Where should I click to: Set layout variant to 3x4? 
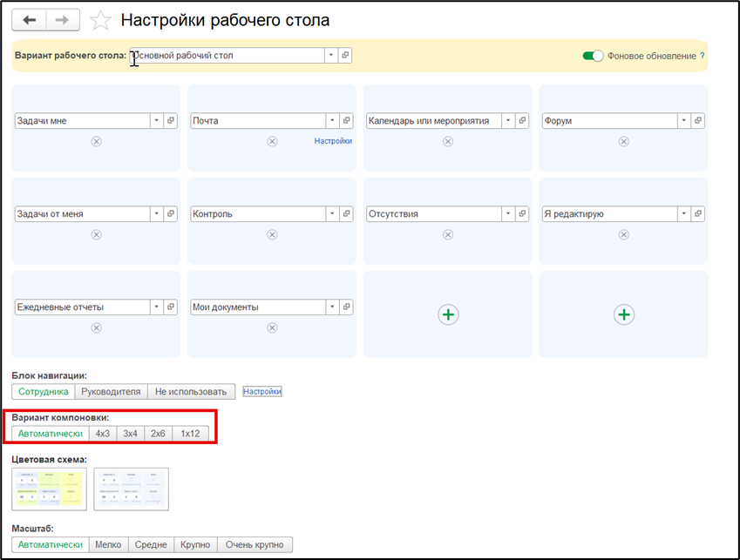tap(130, 434)
